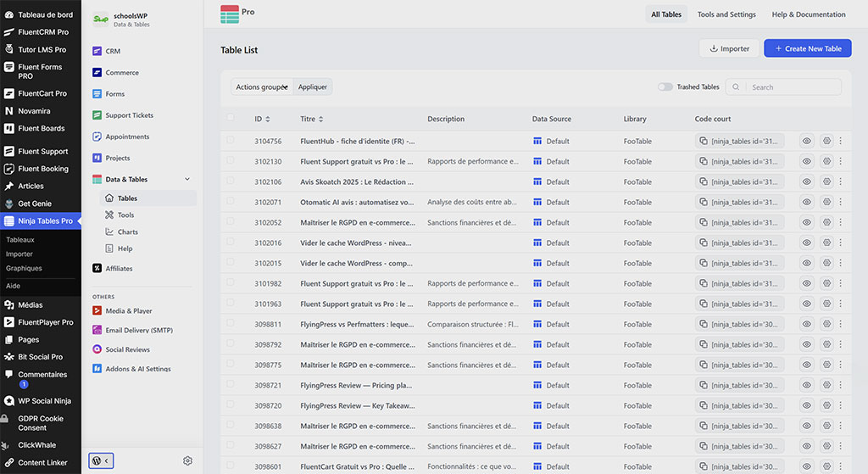The height and width of the screenshot is (474, 868).
Task: Open settings icon for row 3098811
Action: pos(826,324)
